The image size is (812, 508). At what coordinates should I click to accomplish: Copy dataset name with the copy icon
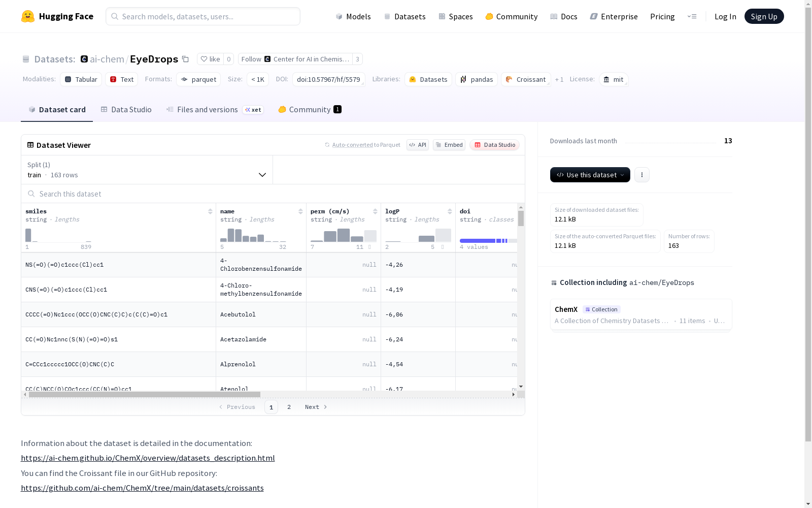tap(186, 59)
